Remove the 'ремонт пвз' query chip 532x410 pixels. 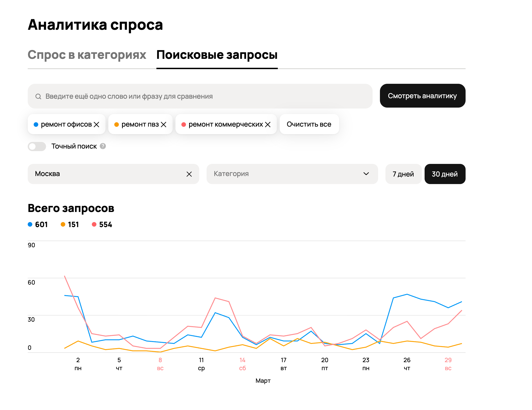pyautogui.click(x=164, y=124)
